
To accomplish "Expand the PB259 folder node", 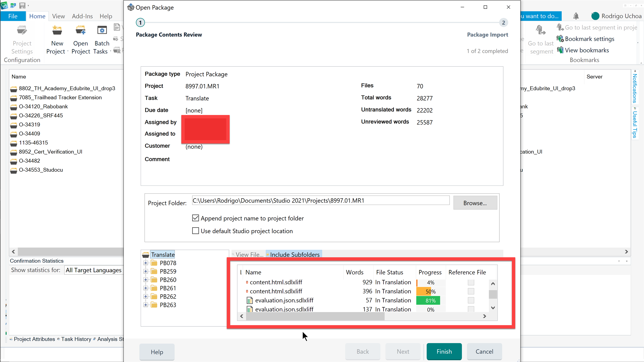I will point(145,271).
